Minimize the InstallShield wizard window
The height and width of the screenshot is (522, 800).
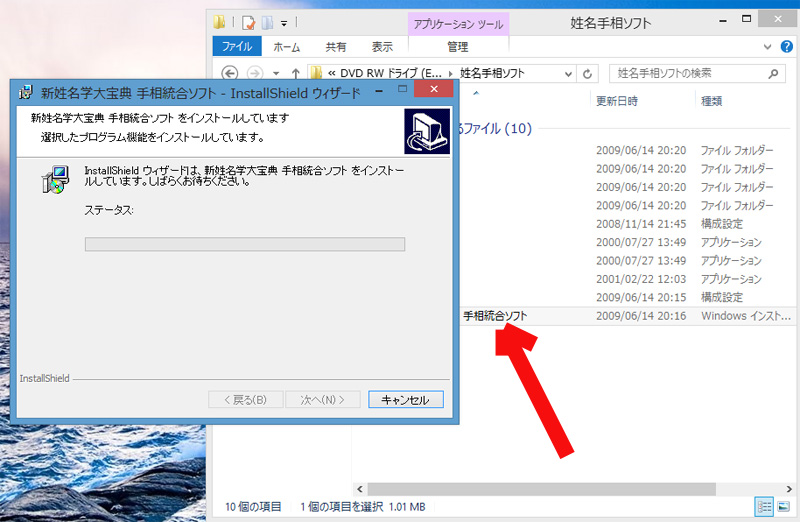(x=379, y=90)
